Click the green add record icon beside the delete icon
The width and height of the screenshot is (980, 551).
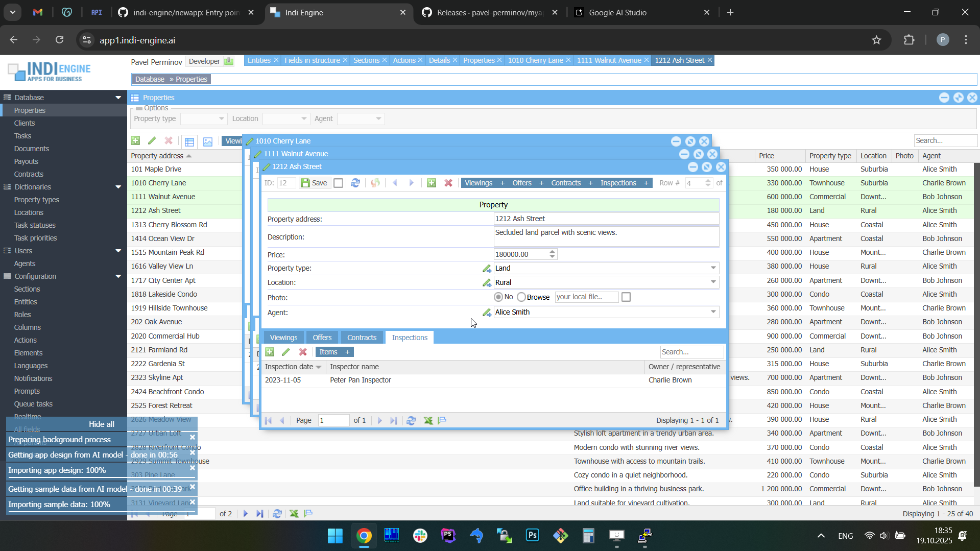(x=432, y=183)
